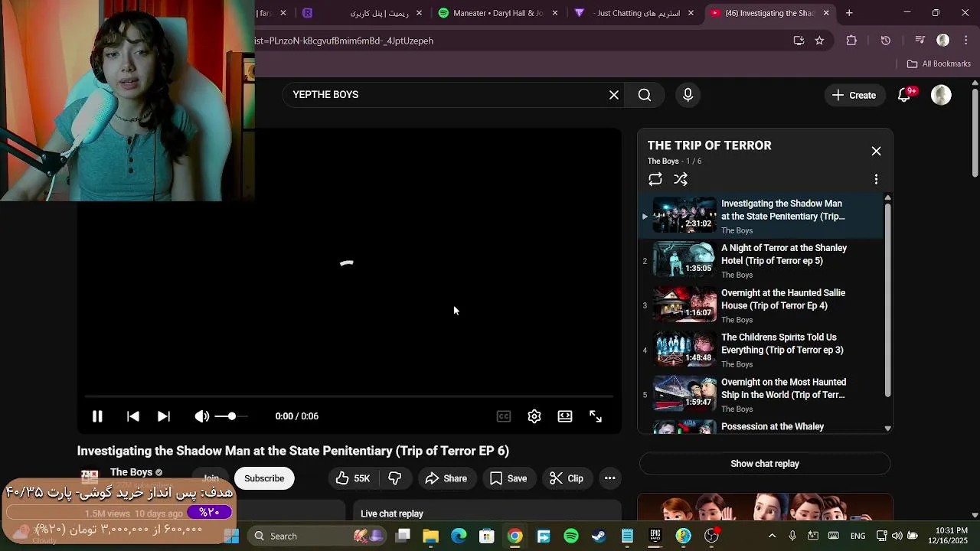Dislike the video
Screen dimensions: 980x551
tap(395, 478)
